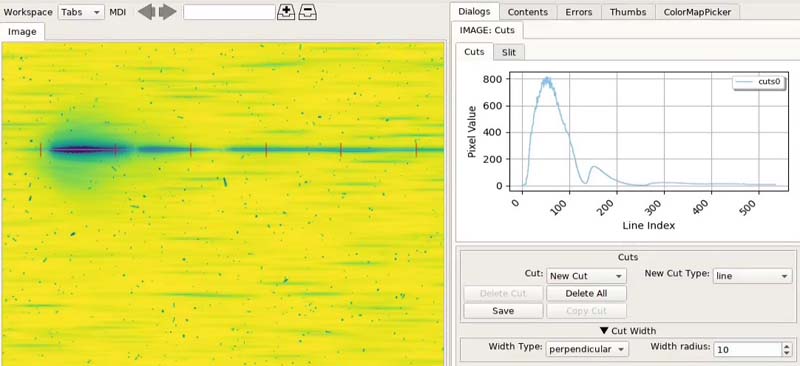800x366 pixels.
Task: Click the dark spectrum peak in the image
Action: tap(82, 150)
